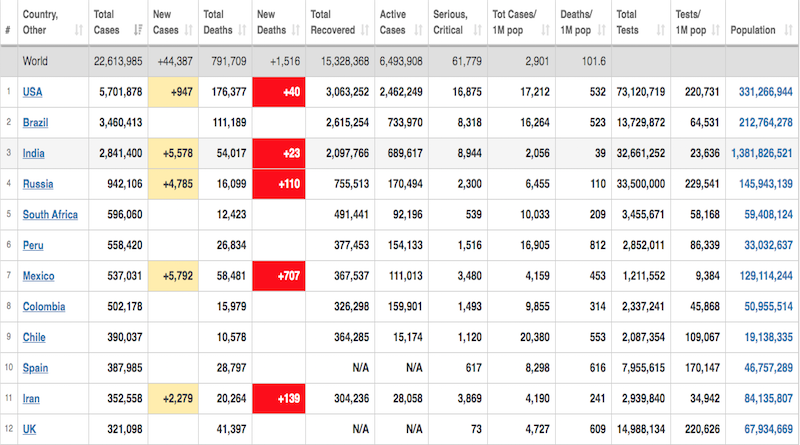This screenshot has height=445, width=800.
Task: Open the Chile country link
Action: click(34, 337)
